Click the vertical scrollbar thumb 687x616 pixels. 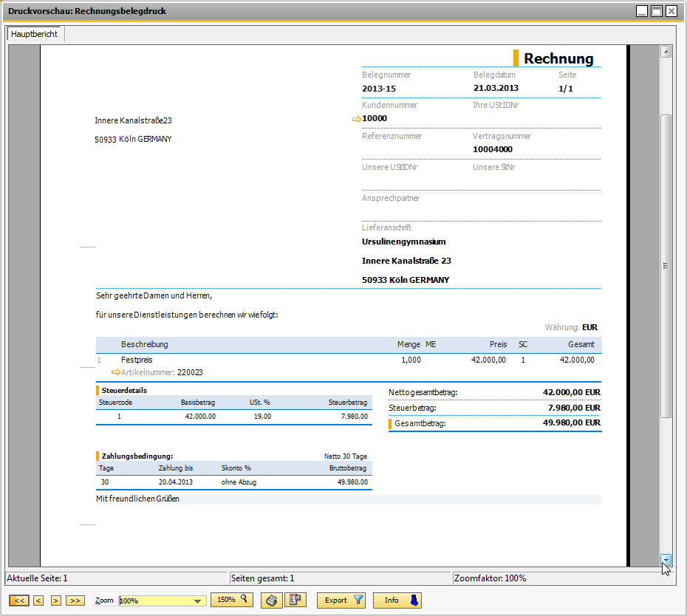[666, 266]
